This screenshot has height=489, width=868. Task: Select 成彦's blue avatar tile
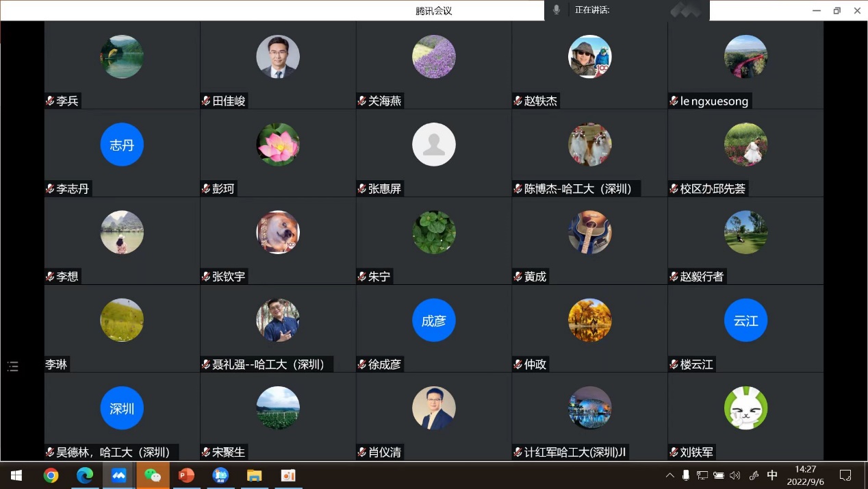pyautogui.click(x=433, y=320)
